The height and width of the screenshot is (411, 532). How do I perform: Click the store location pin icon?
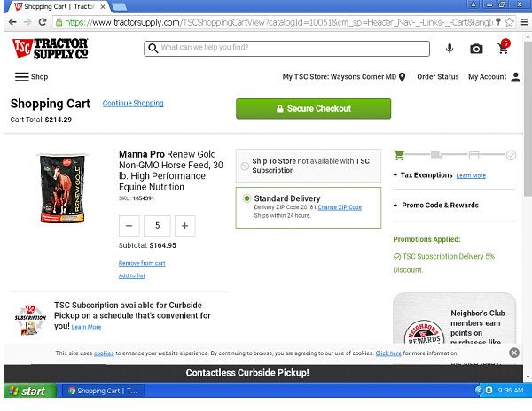402,77
